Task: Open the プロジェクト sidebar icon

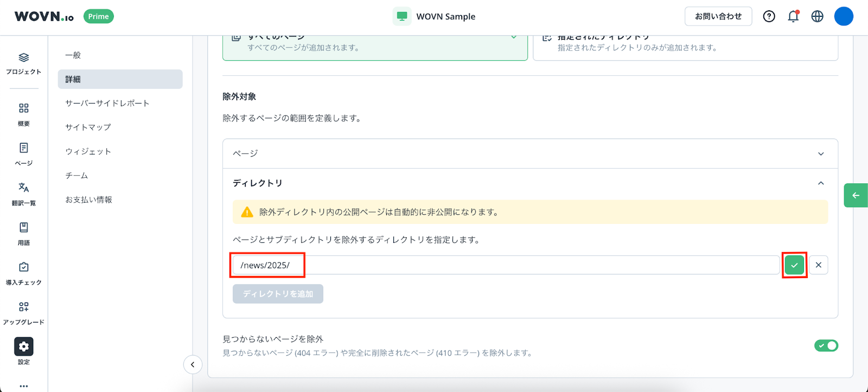Action: pos(23,63)
